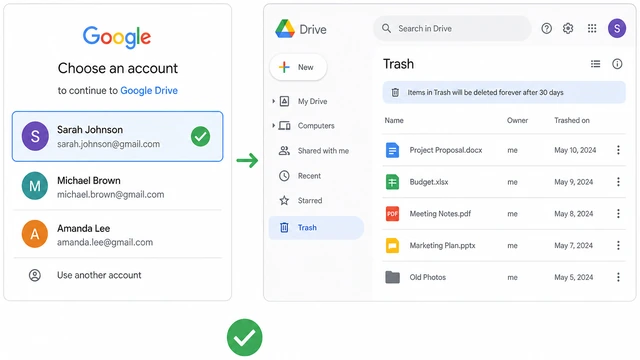This screenshot has height=360, width=640.
Task: Click the Shared with me people icon
Action: click(x=284, y=151)
